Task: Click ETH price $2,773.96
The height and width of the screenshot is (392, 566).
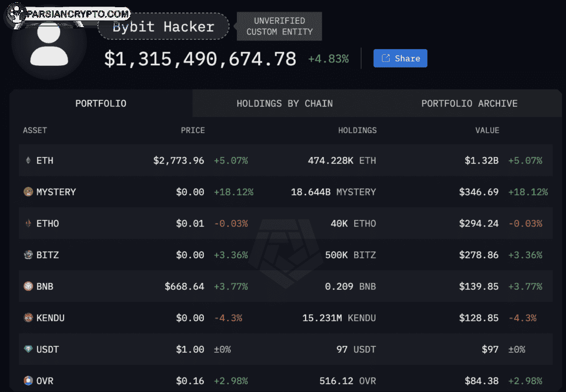Action: 179,160
